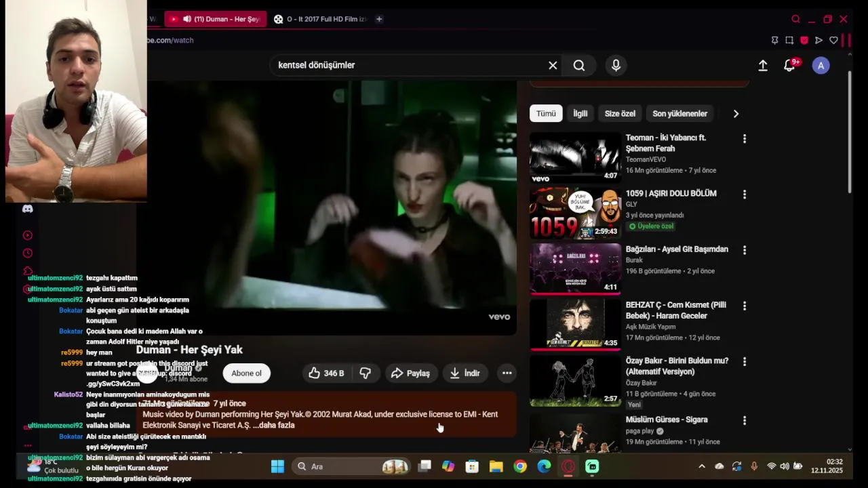Click Opera tab search magnifier icon
Image resolution: width=868 pixels, height=488 pixels.
[796, 19]
